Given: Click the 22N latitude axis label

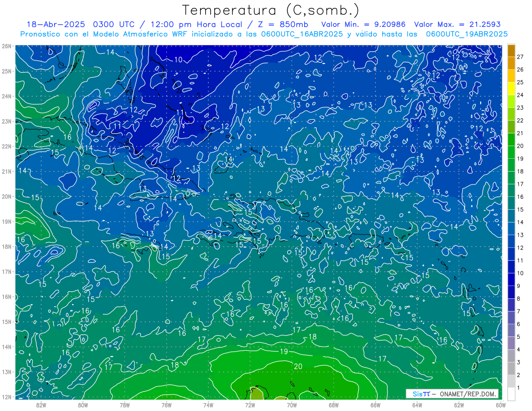Looking at the screenshot, I should pyautogui.click(x=6, y=146).
